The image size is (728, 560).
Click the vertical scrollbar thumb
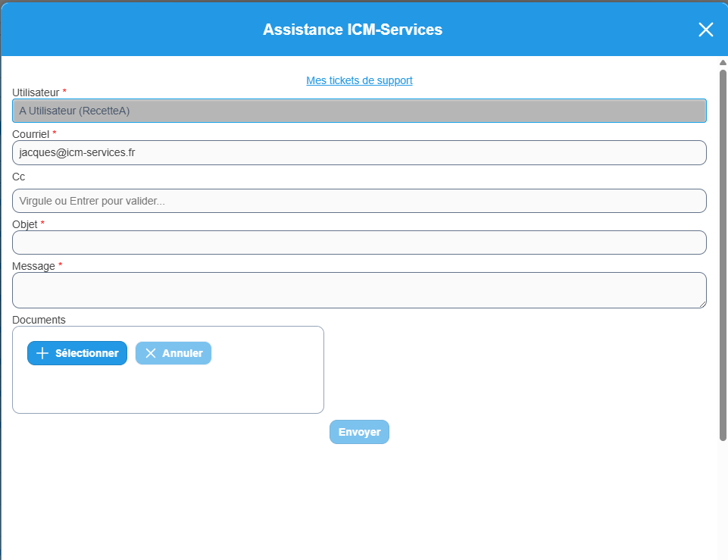pyautogui.click(x=723, y=255)
